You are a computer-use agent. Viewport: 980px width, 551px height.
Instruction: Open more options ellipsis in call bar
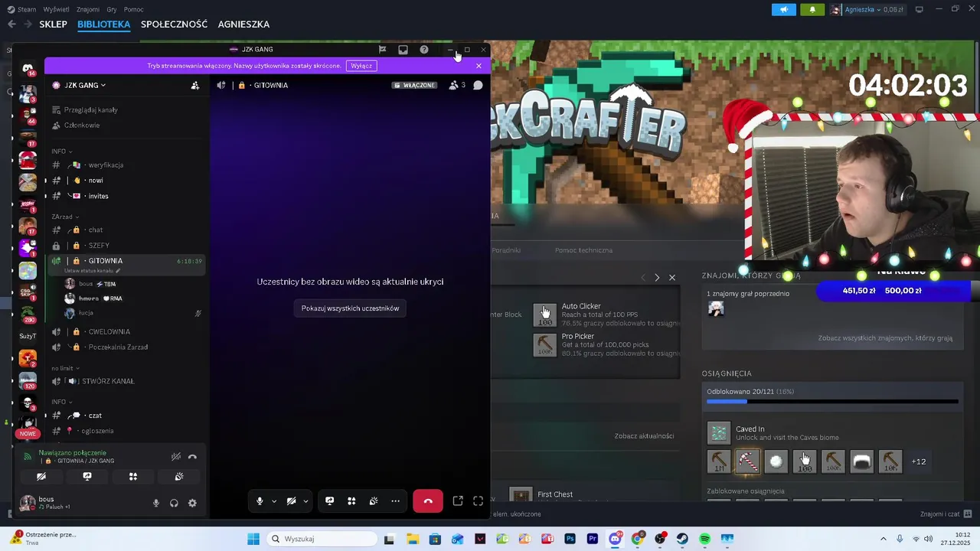click(395, 501)
